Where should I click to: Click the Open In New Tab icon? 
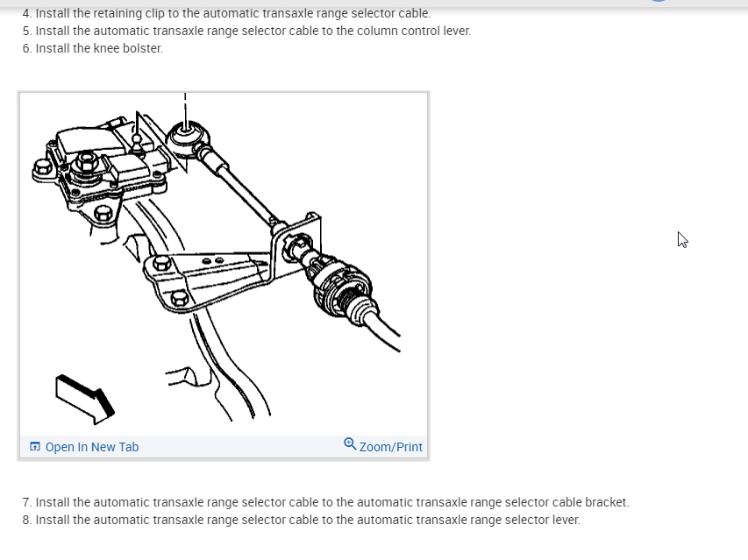pos(35,447)
